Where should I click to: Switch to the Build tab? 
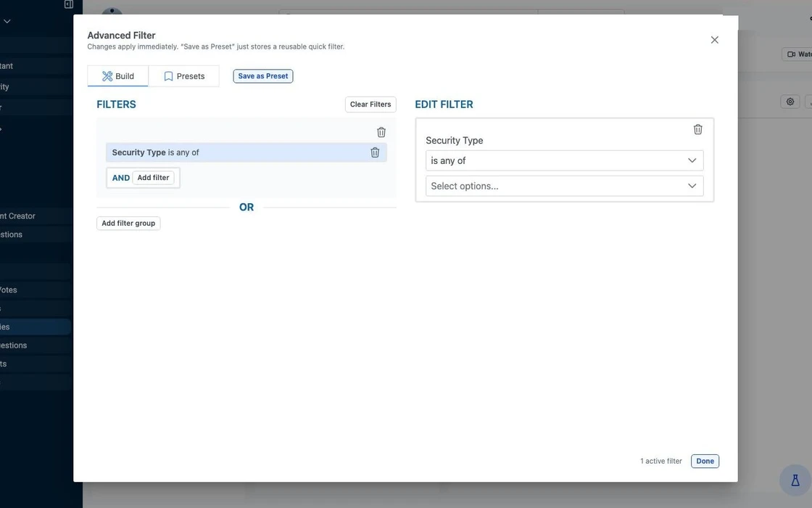118,76
